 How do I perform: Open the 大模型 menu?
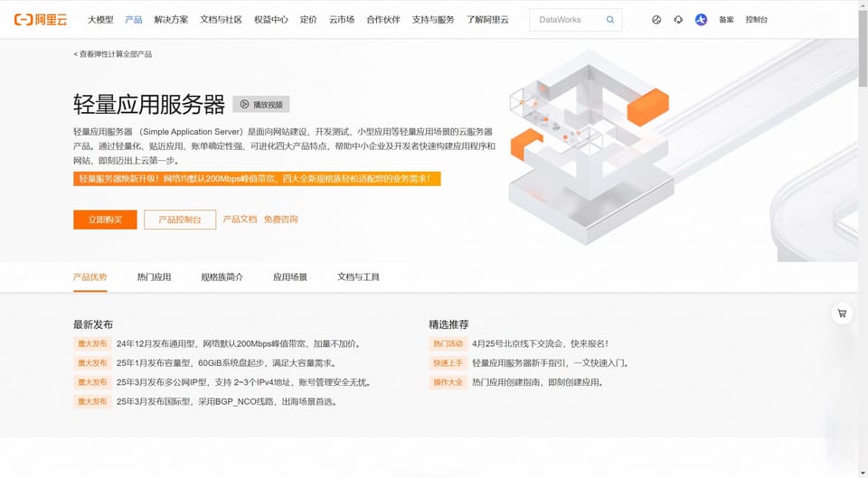click(x=100, y=19)
